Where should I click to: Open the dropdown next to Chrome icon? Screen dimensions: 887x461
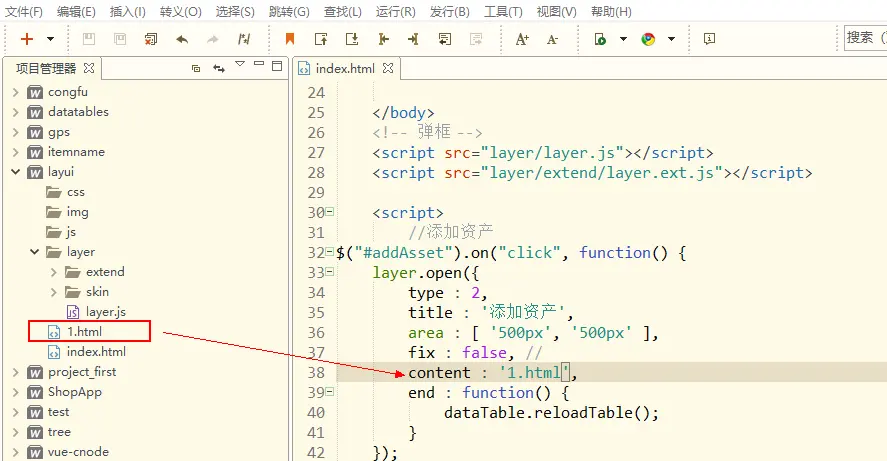click(671, 39)
